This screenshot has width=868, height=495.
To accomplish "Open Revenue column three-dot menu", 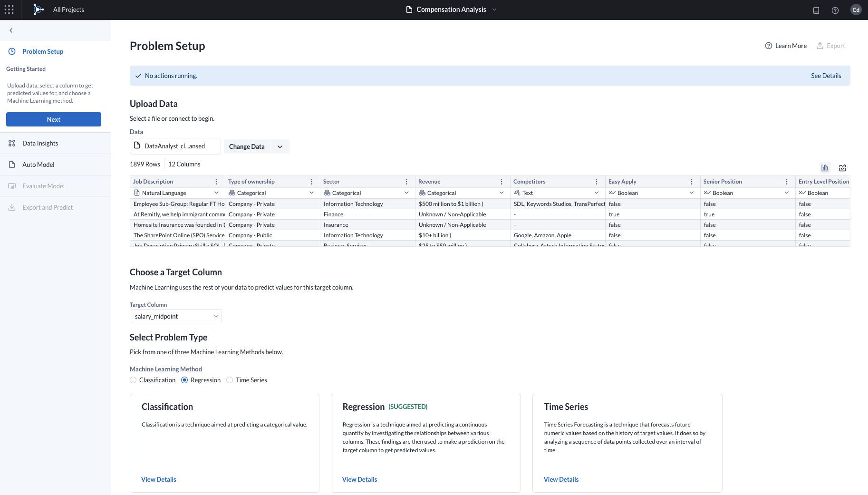I will click(x=502, y=182).
